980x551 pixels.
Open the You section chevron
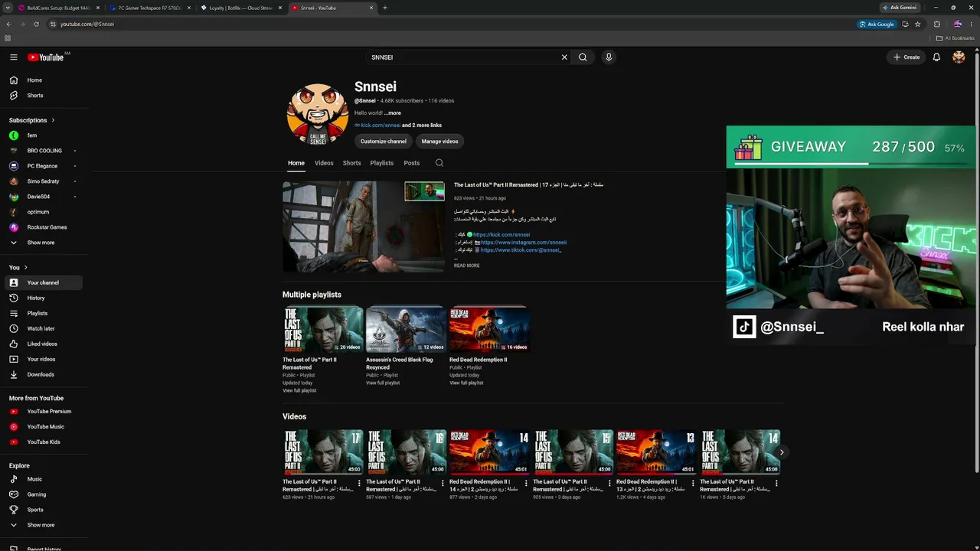point(25,267)
